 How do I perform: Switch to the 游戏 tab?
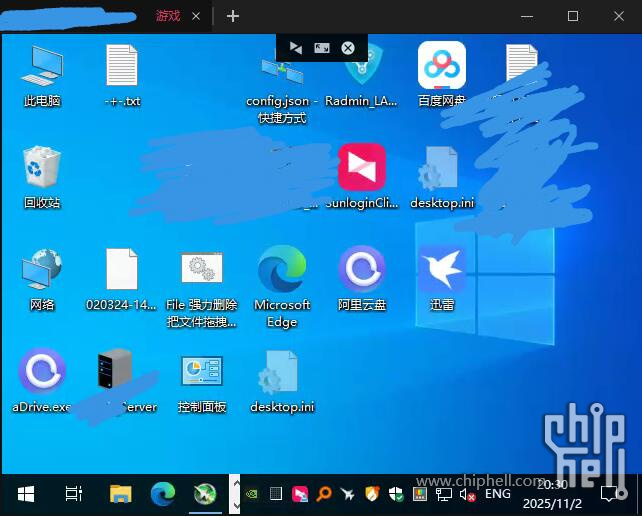coord(168,16)
